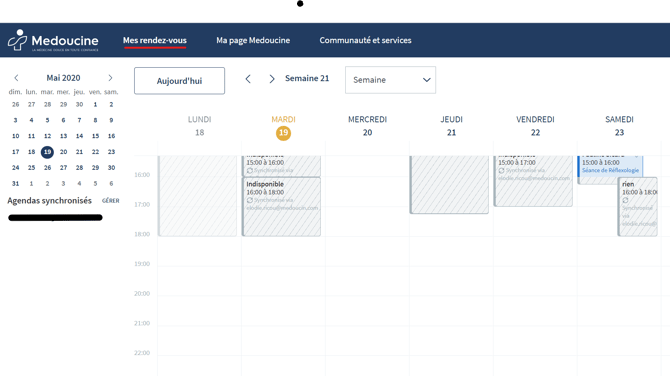The image size is (670, 376).
Task: Select May 7 in mini calendar
Action: coord(79,120)
